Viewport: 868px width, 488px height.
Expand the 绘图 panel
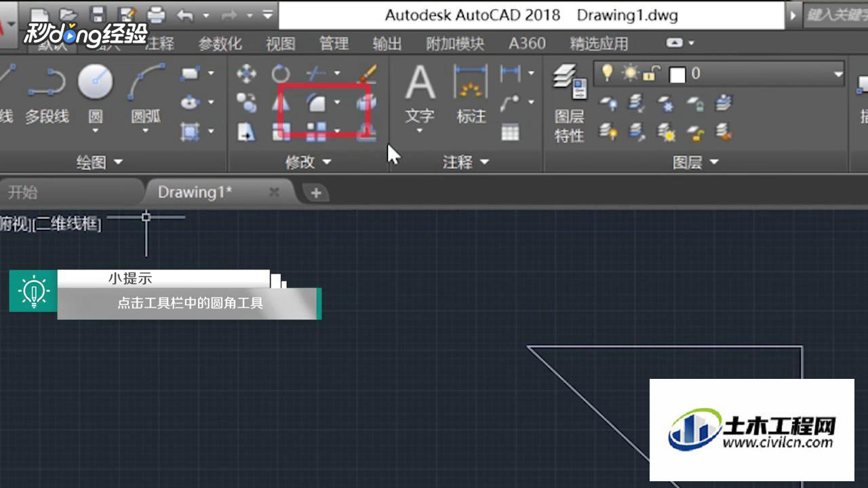click(100, 162)
